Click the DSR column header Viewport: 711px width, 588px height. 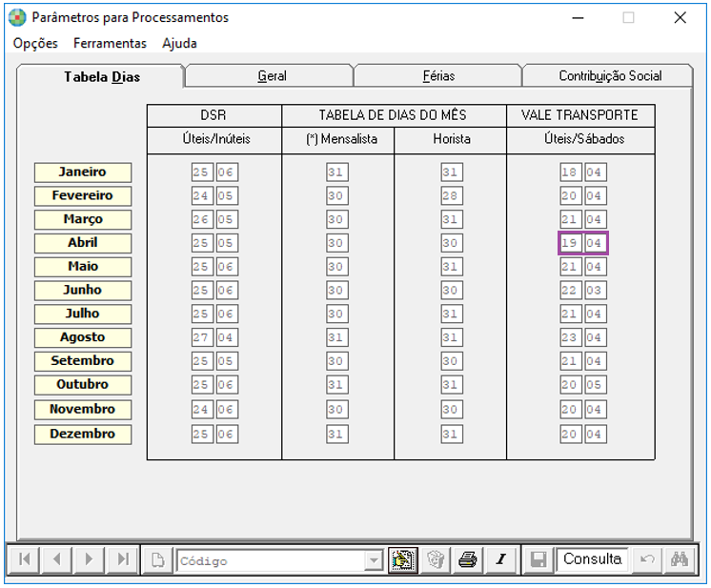pyautogui.click(x=213, y=115)
